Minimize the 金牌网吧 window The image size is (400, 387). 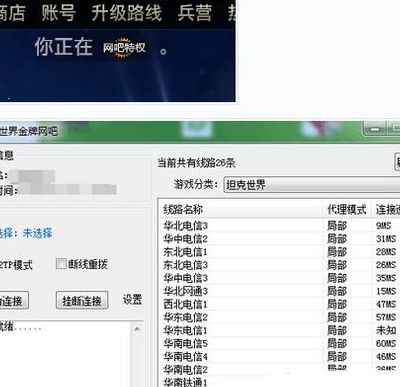(x=375, y=129)
